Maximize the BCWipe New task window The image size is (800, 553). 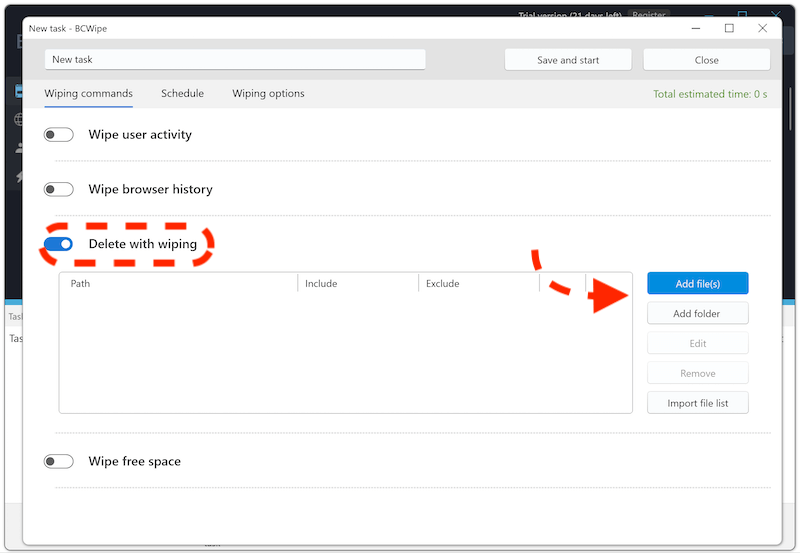click(729, 28)
